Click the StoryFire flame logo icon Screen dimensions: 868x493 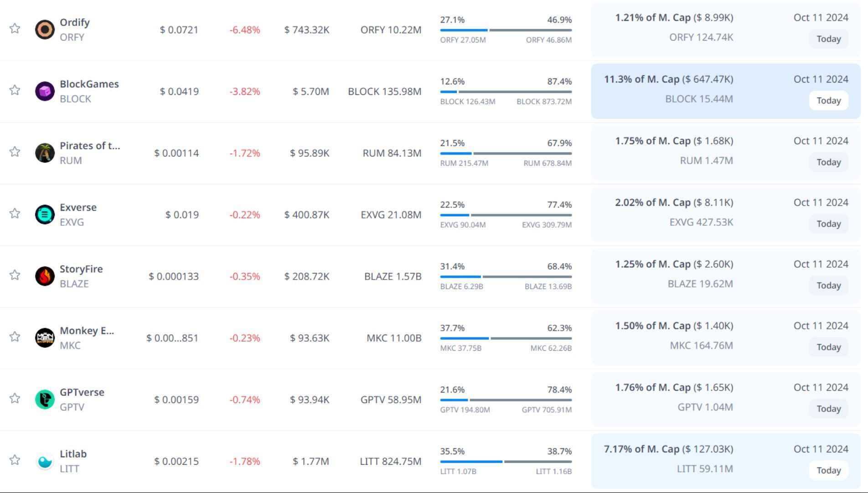pos(45,276)
